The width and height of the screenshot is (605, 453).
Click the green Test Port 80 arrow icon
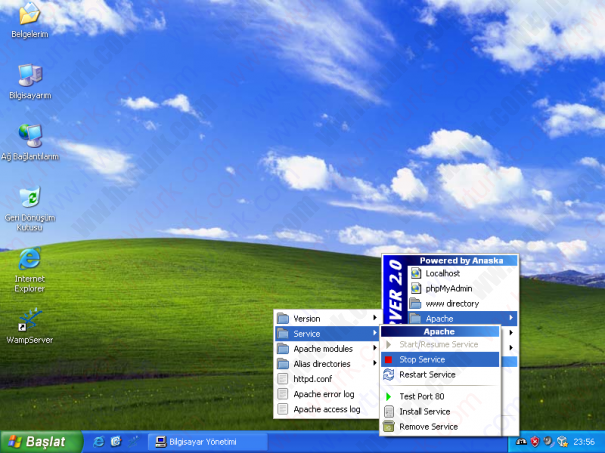[x=389, y=396]
